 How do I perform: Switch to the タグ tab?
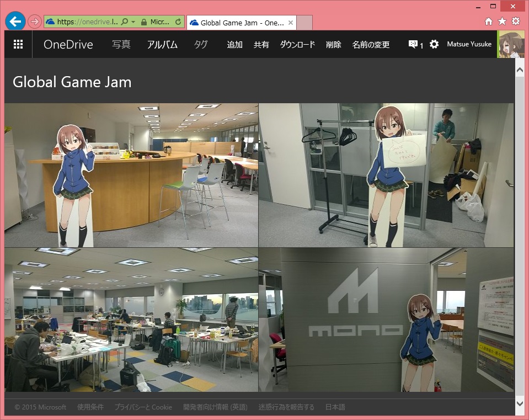201,45
